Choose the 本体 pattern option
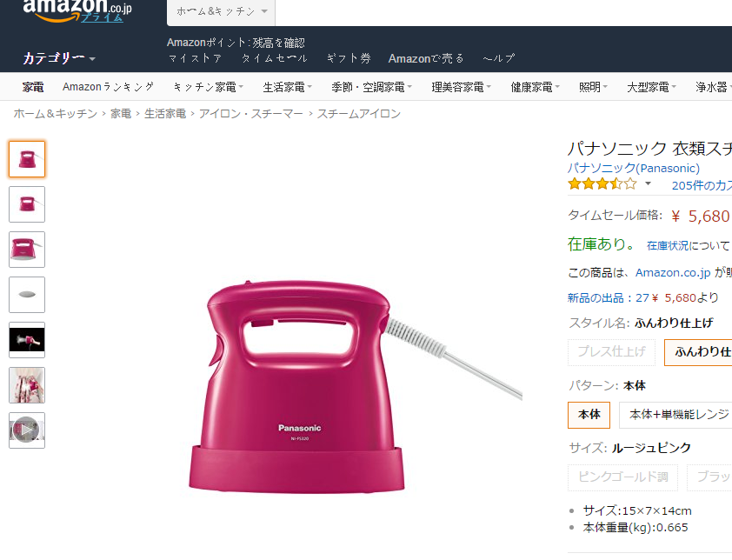Image resolution: width=732 pixels, height=560 pixels. tap(589, 415)
